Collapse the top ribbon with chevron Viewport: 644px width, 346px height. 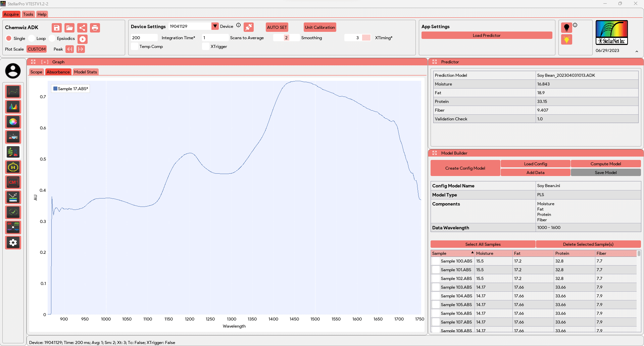637,51
